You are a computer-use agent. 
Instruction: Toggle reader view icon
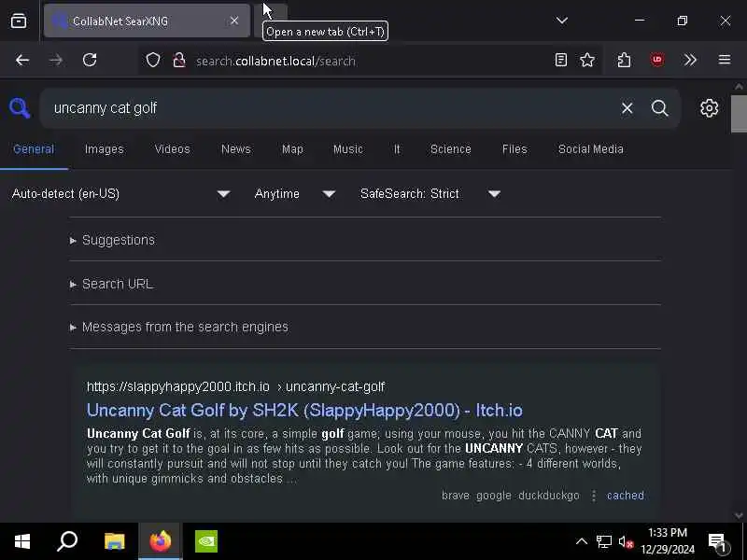561,60
